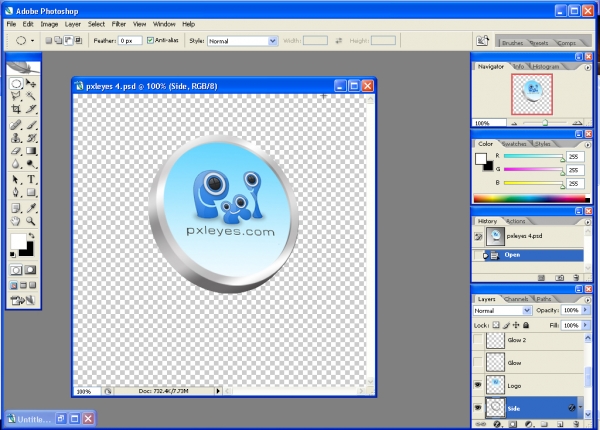The image size is (600, 430).
Task: Hide the Logo layer
Action: (x=478, y=385)
